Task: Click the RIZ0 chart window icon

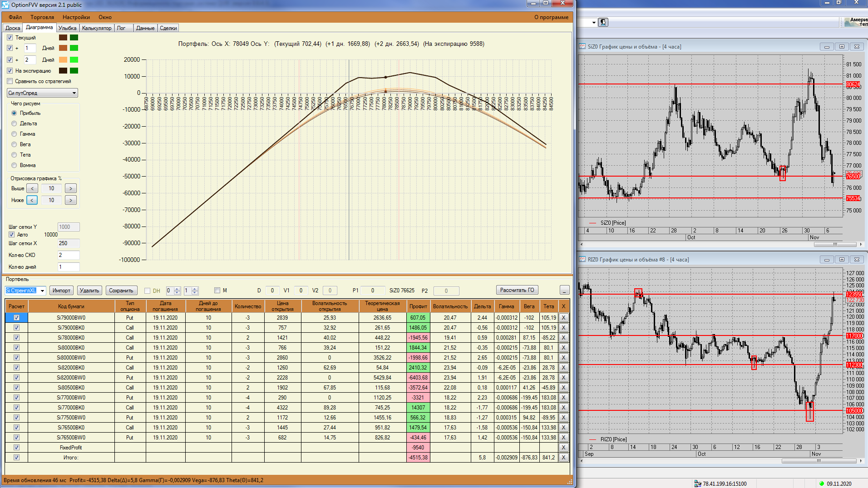Action: tap(582, 260)
